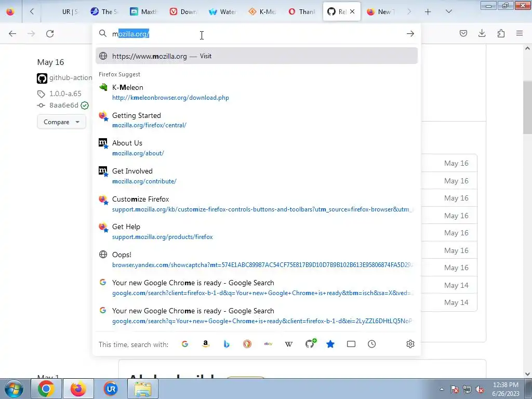Open the github-actions author link
The image size is (532, 399).
tap(71, 78)
